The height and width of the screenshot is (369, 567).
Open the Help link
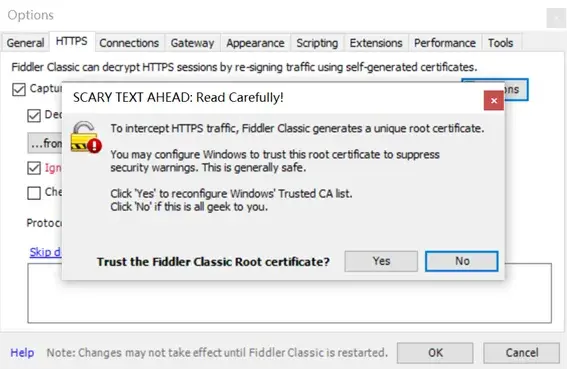click(x=22, y=353)
